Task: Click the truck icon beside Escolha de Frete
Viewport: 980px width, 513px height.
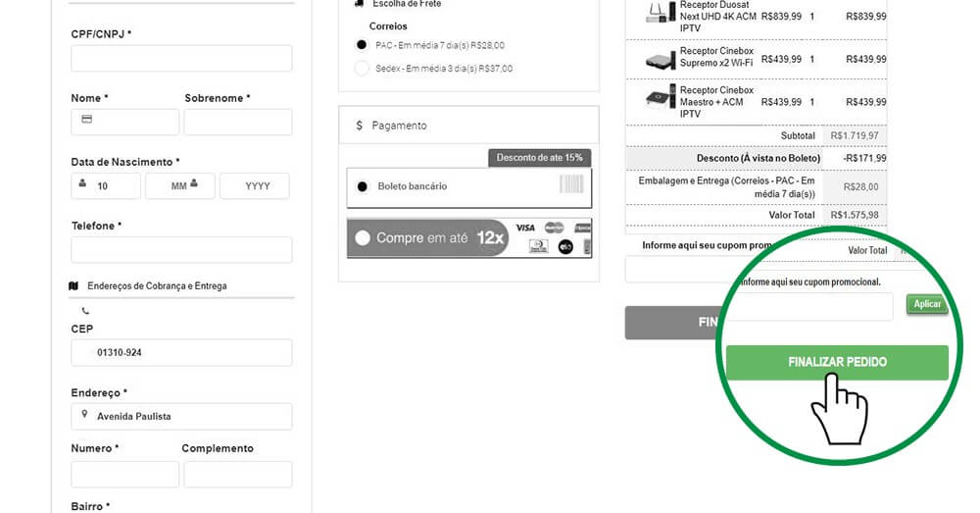Action: coord(360,4)
